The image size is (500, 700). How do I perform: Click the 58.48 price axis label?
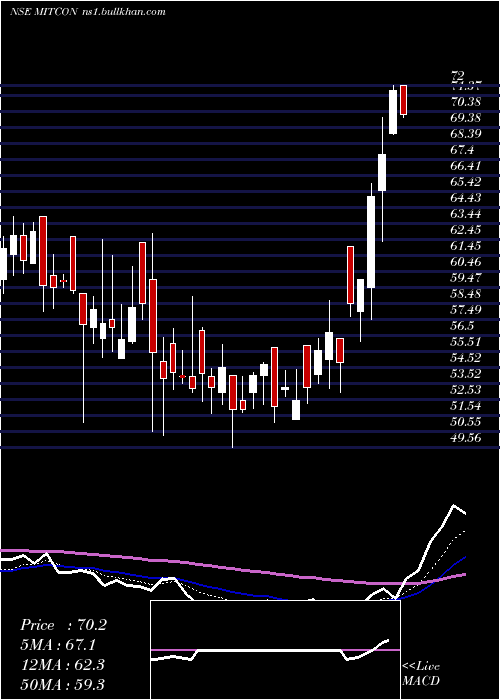(x=466, y=294)
